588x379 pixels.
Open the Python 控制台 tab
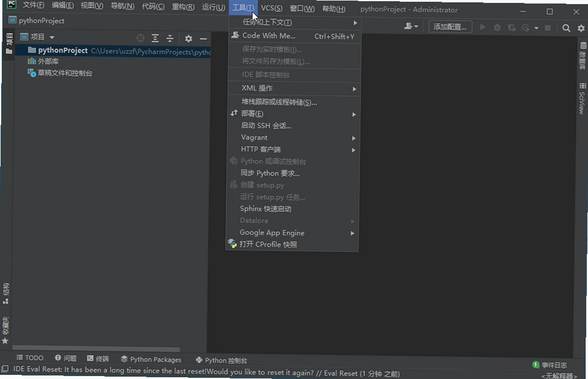pyautogui.click(x=221, y=360)
